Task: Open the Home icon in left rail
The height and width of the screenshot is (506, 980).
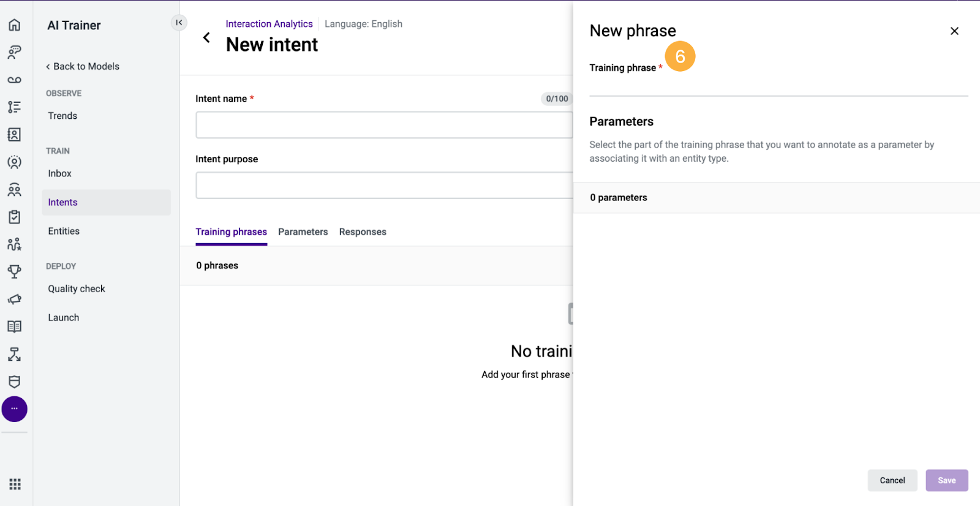Action: coord(15,25)
